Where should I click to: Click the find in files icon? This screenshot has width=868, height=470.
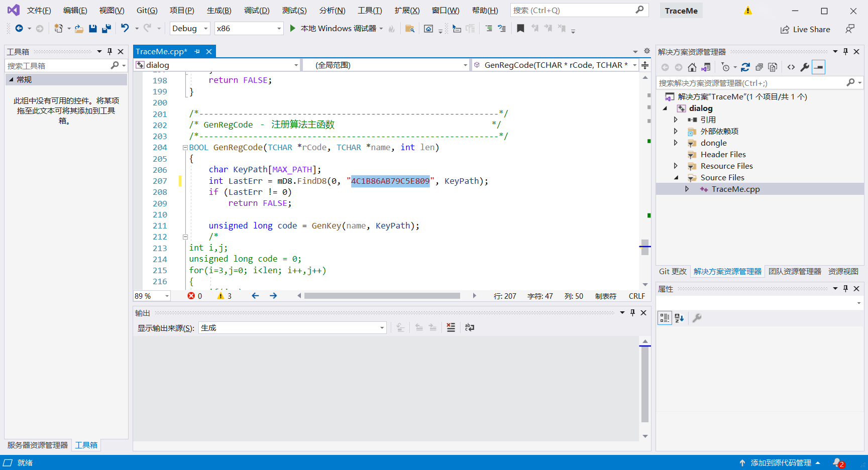point(410,29)
